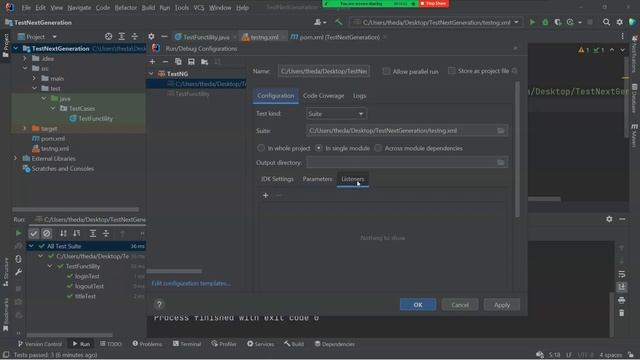Viewport: 640px width, 360px height.
Task: Open Problems tool window
Action: point(147,344)
